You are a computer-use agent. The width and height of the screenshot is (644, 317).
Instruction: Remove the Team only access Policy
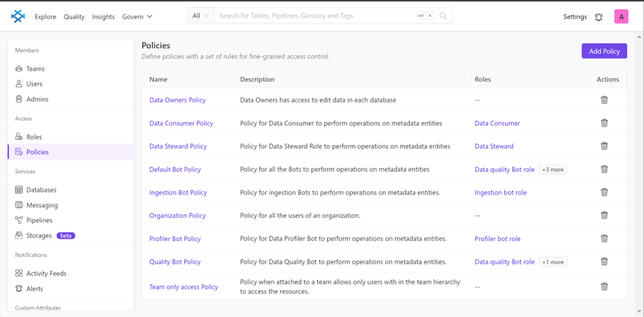coord(604,287)
